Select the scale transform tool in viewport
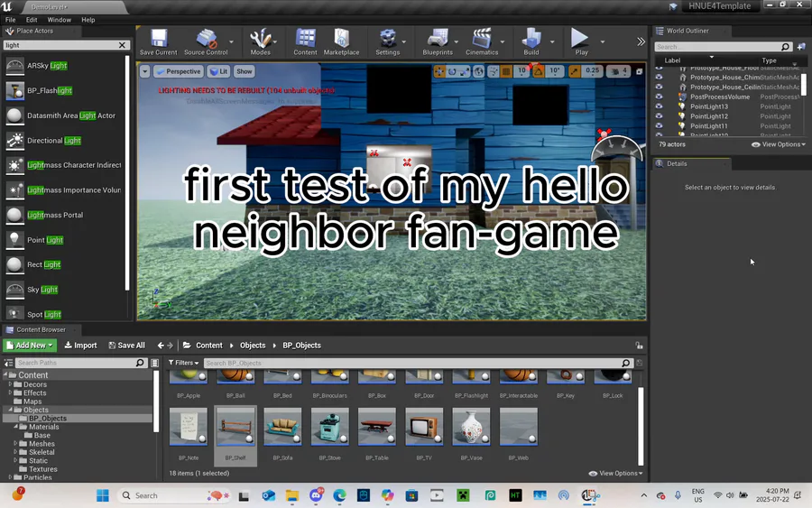Image resolution: width=812 pixels, height=508 pixels. click(465, 71)
